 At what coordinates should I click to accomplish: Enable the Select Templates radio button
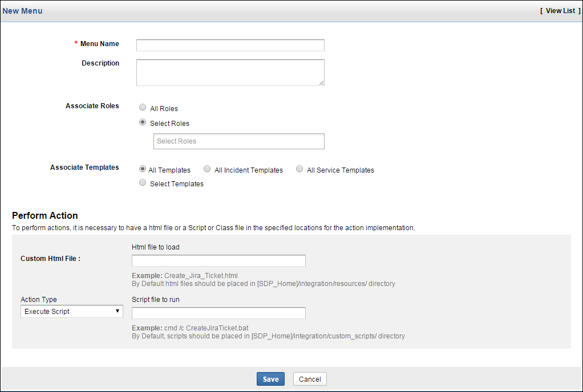(x=143, y=183)
